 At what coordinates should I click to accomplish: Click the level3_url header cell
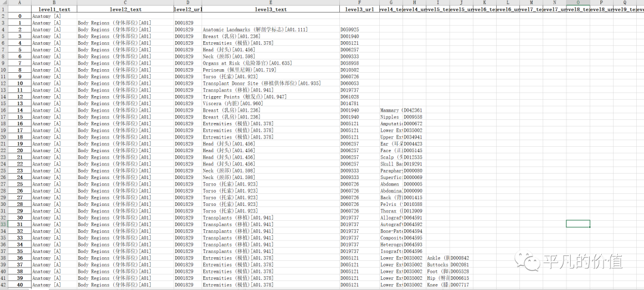359,10
